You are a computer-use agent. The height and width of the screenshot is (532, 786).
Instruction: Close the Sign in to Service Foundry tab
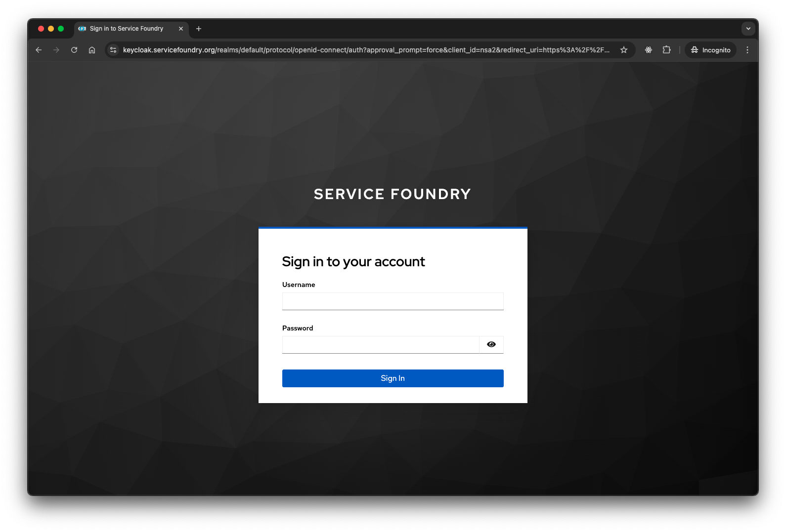(181, 29)
